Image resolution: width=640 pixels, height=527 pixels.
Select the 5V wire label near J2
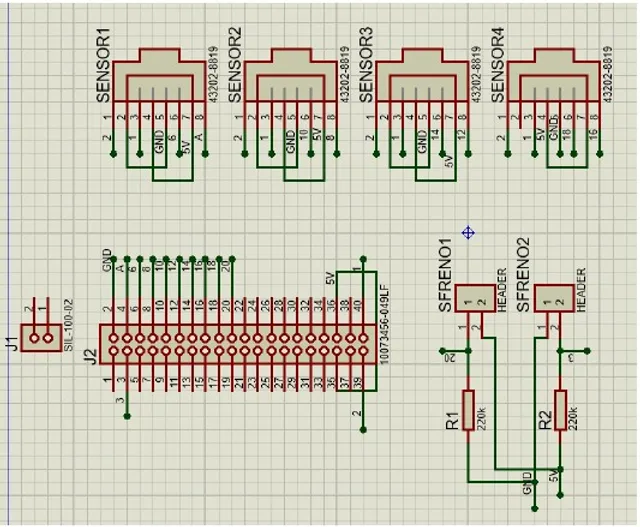coord(330,279)
